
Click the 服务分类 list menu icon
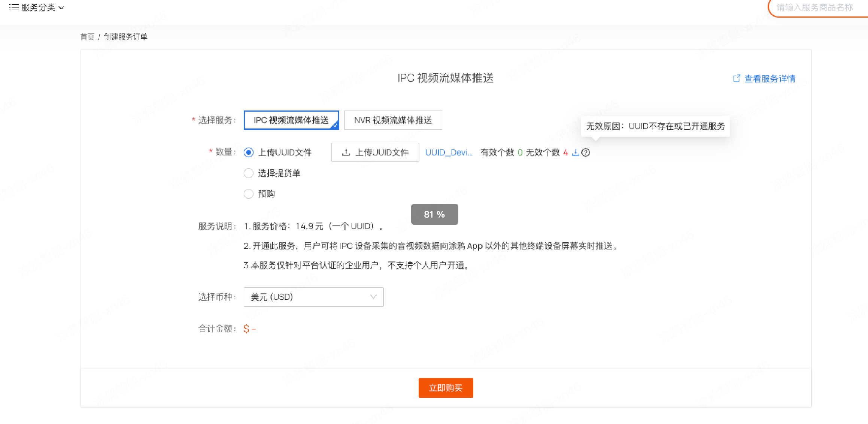point(13,7)
